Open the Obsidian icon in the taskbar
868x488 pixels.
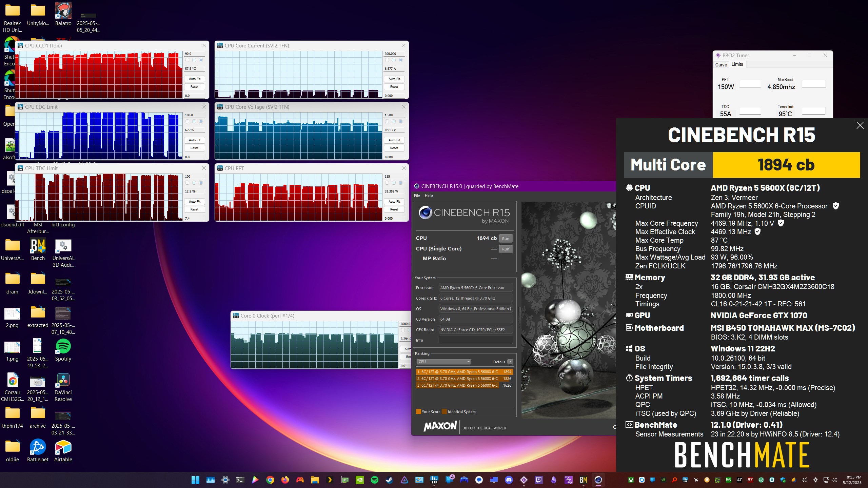coord(553,480)
